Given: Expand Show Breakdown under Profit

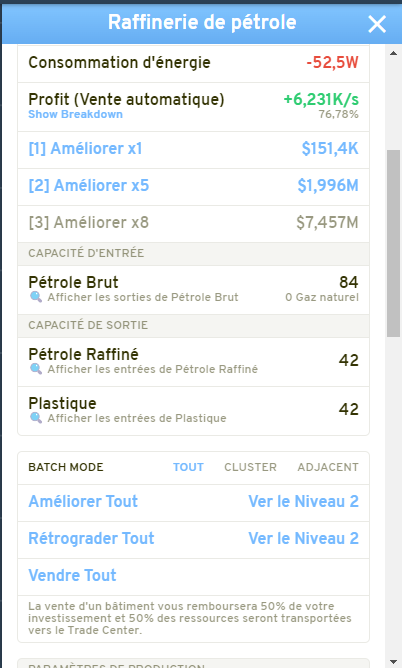Looking at the screenshot, I should tap(75, 114).
